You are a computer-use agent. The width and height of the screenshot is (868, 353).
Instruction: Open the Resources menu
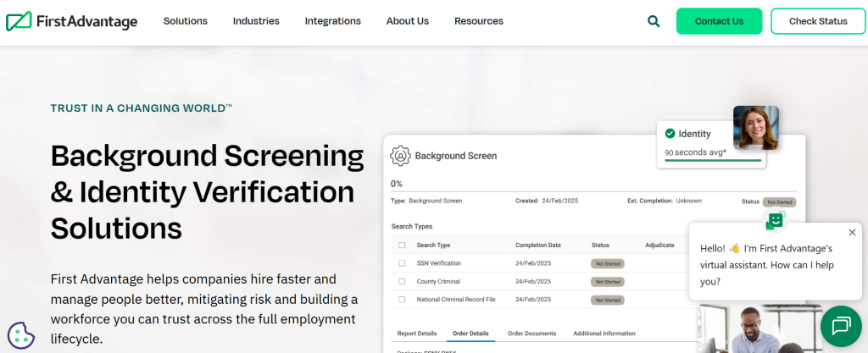tap(479, 21)
